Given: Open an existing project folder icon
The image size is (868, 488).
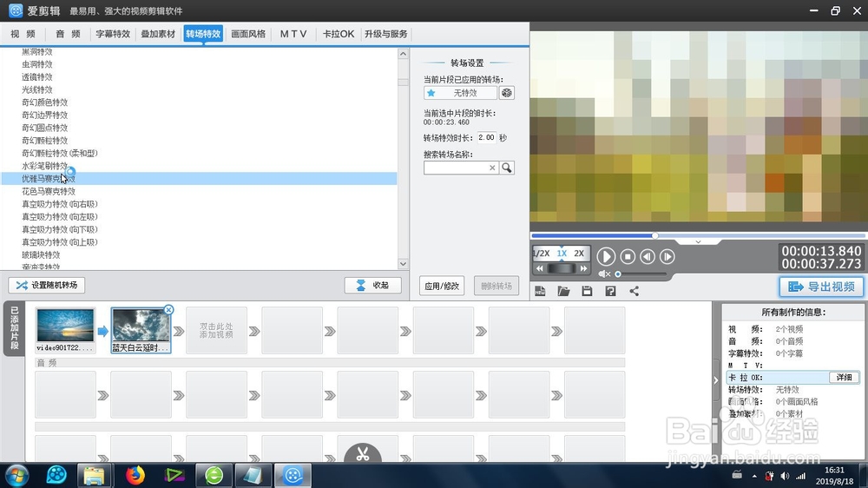Looking at the screenshot, I should pyautogui.click(x=563, y=291).
